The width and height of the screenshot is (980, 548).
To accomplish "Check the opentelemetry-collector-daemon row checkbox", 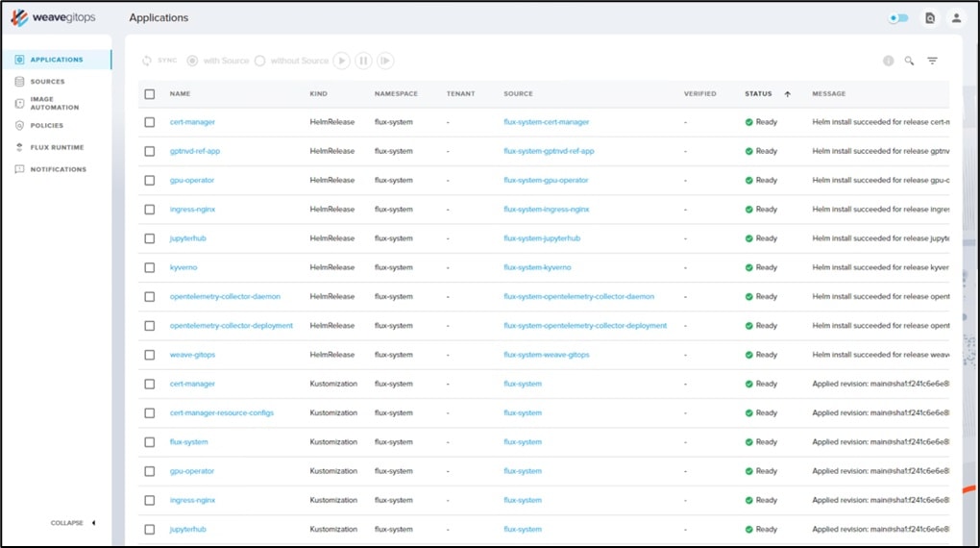I will pyautogui.click(x=149, y=296).
